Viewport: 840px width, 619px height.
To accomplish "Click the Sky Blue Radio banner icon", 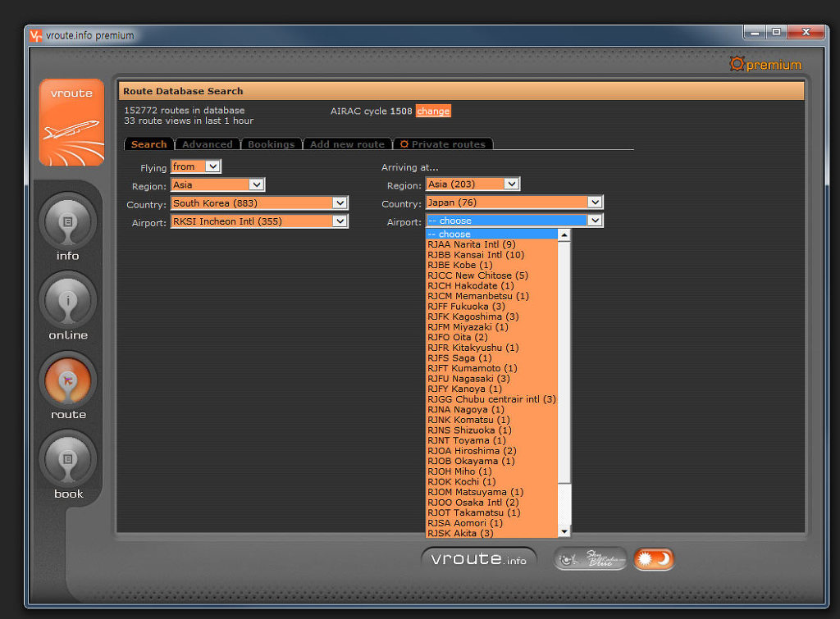I will [590, 559].
